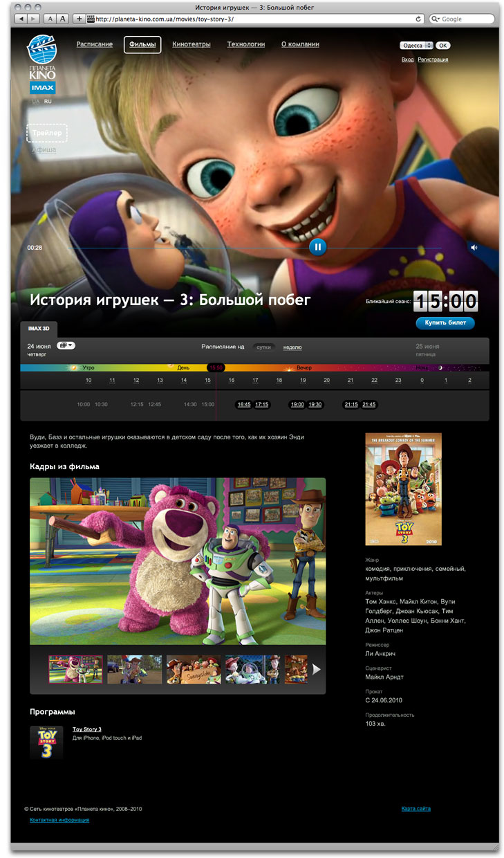Viewport: 504px width, 858px height.
Task: Click the Planeta Kino logo
Action: click(42, 56)
